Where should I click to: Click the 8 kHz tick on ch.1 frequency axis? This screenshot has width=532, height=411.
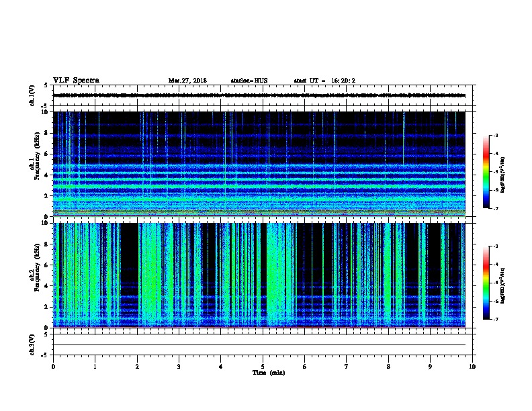(x=46, y=133)
